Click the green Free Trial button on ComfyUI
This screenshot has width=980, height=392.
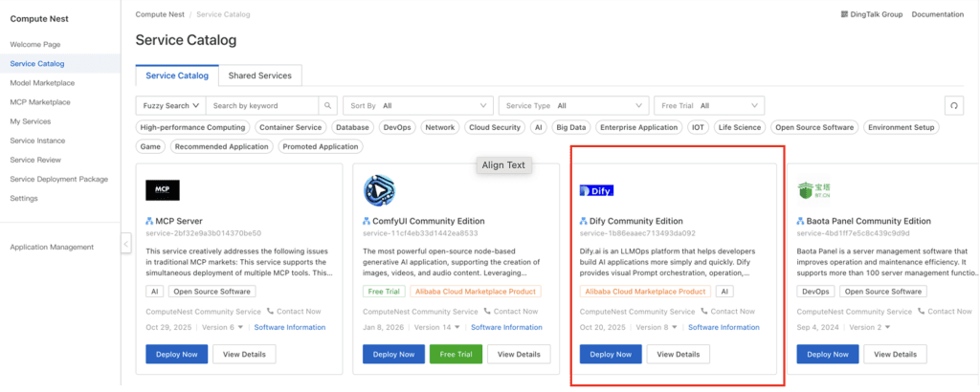[x=456, y=354]
